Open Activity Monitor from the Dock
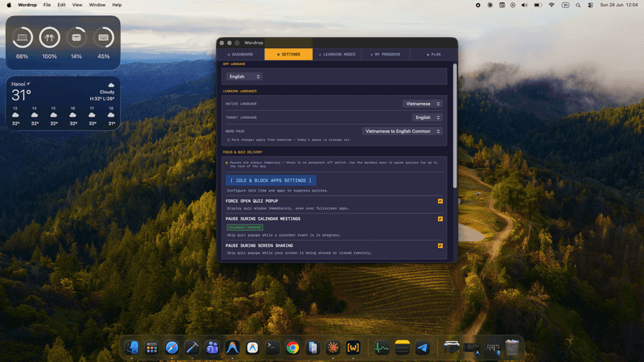Viewport: 644px width, 362px height. pyautogui.click(x=382, y=348)
